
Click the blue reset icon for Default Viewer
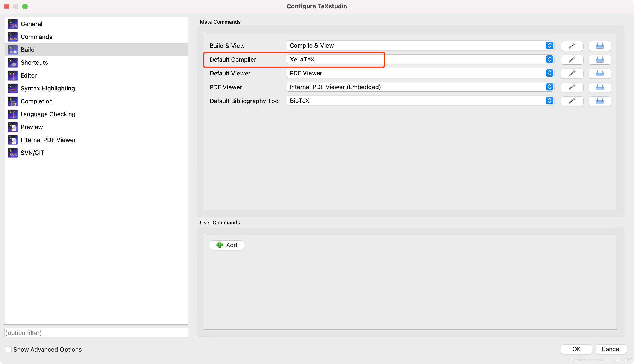tap(600, 73)
